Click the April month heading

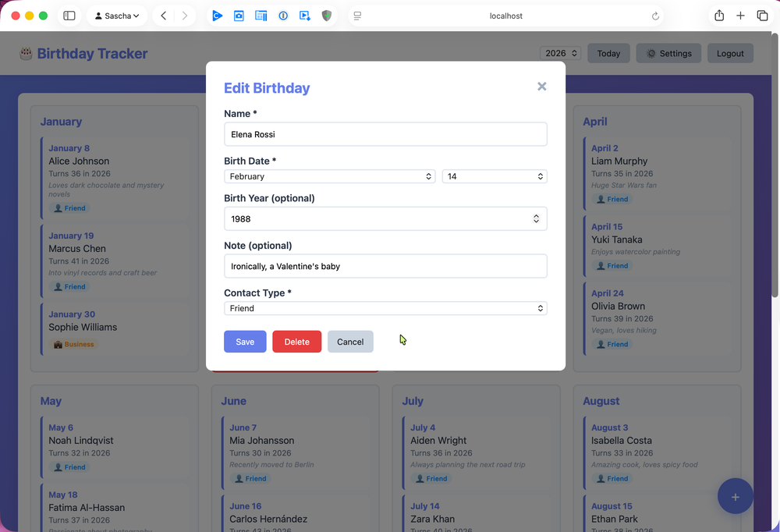coord(595,122)
